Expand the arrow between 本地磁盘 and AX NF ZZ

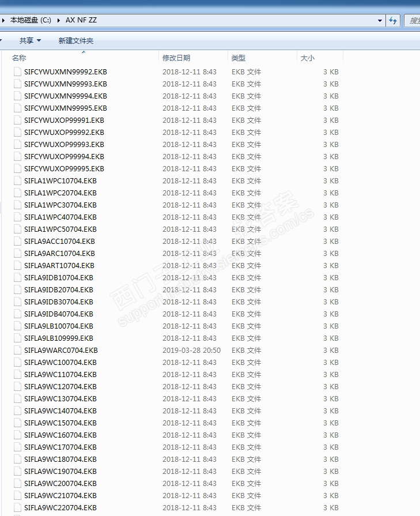tap(59, 20)
